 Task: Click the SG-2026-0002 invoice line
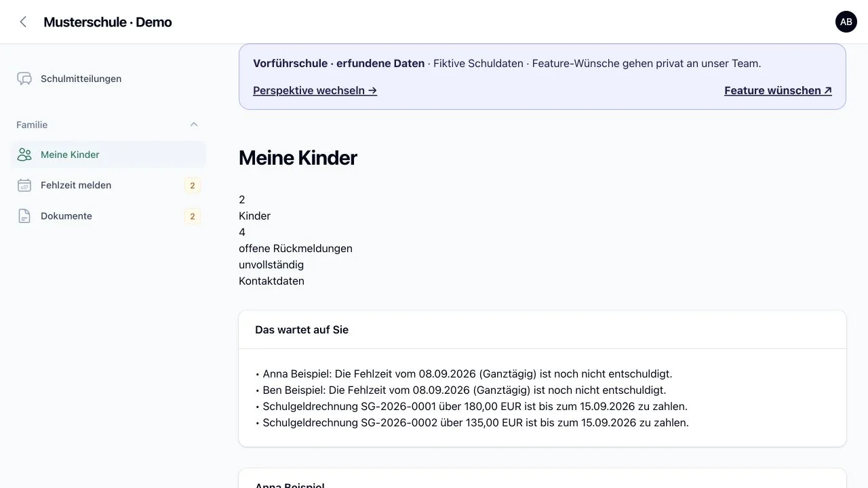[472, 422]
